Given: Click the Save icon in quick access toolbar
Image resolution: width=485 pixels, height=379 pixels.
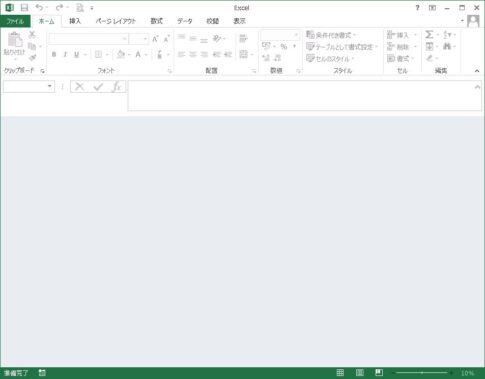Looking at the screenshot, I should (24, 7).
